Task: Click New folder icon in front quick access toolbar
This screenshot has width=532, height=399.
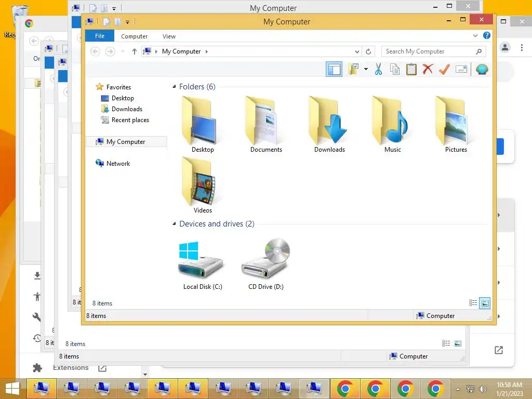Action: pos(117,22)
